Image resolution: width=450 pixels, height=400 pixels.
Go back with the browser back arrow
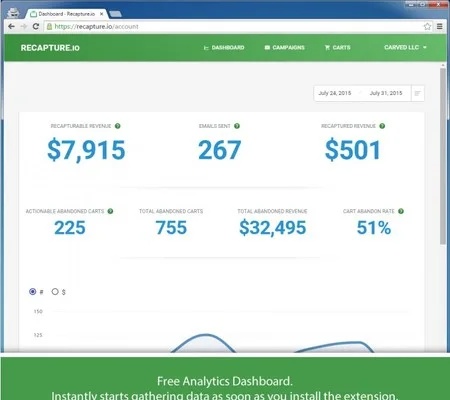click(x=11, y=26)
